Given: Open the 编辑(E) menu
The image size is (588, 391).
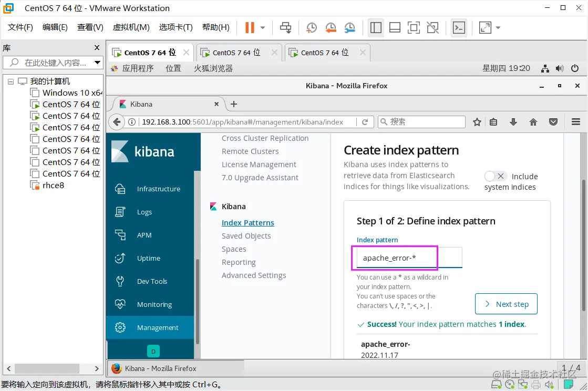Looking at the screenshot, I should tap(55, 27).
